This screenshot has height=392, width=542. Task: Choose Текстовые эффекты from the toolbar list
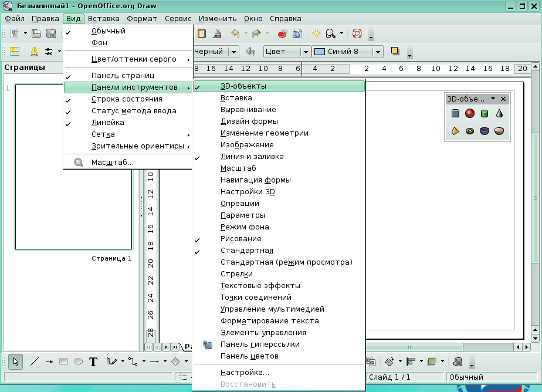[x=260, y=286]
